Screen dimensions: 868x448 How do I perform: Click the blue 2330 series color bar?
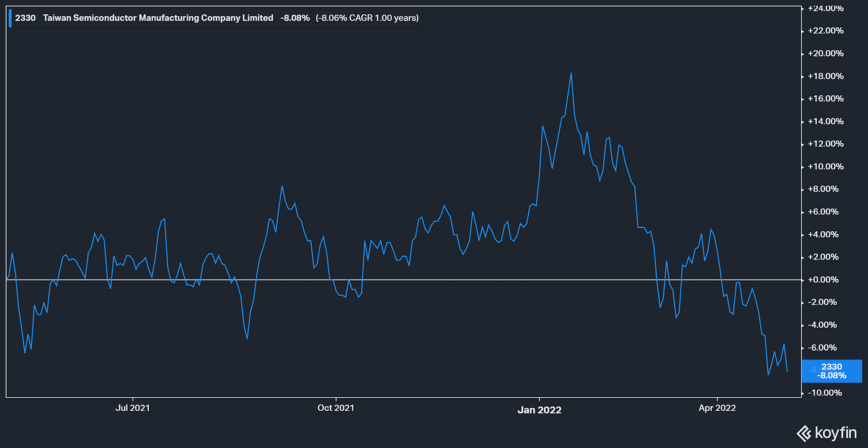[10, 18]
